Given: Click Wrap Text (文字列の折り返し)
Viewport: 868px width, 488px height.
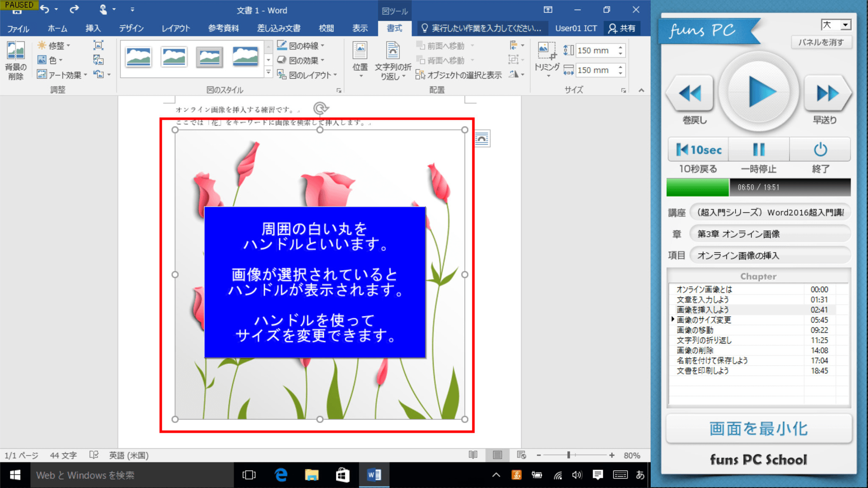Looking at the screenshot, I should [393, 60].
